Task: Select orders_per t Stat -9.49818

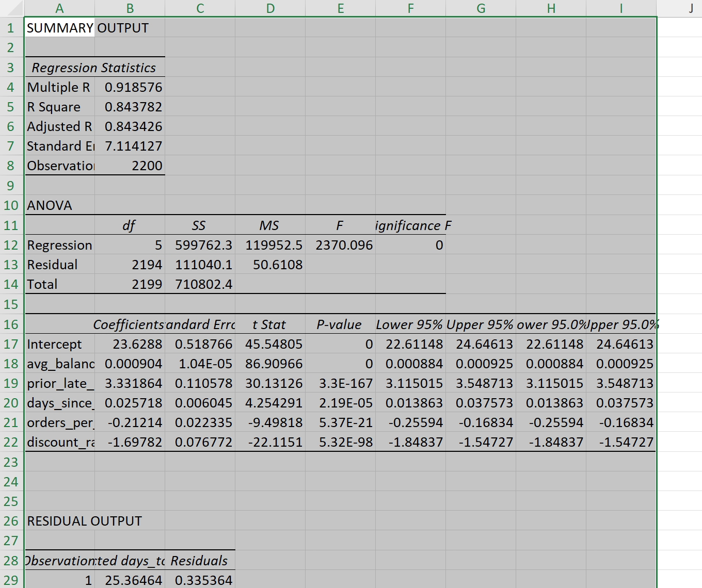Action: 270,422
